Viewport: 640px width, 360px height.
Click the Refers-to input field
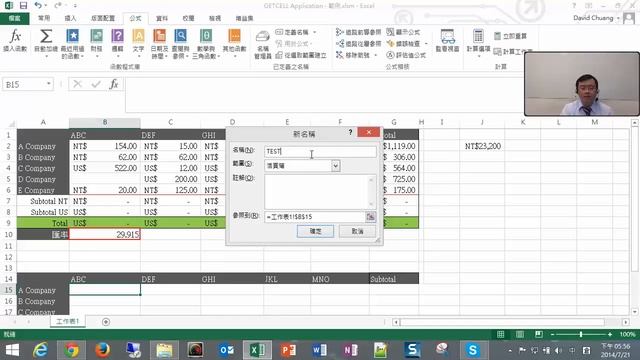315,217
